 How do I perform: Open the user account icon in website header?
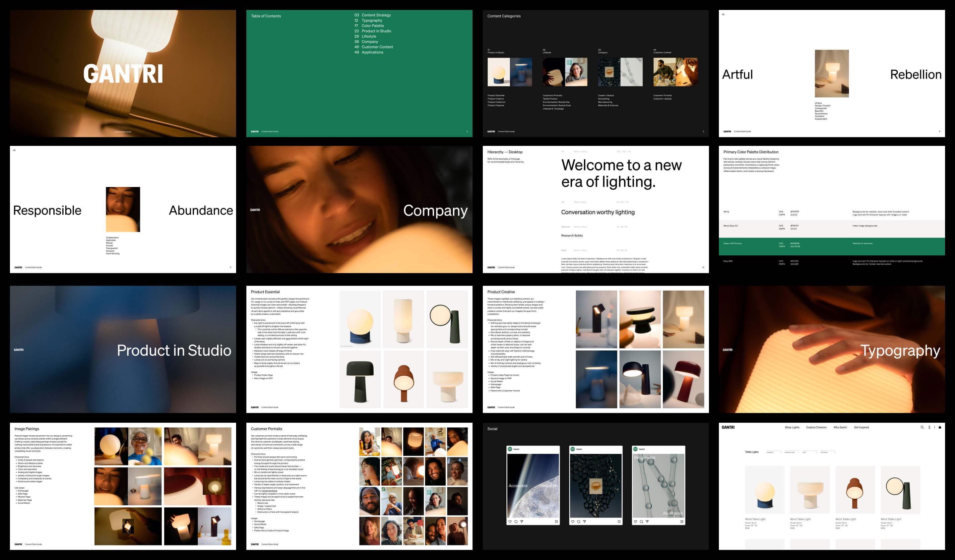point(929,427)
